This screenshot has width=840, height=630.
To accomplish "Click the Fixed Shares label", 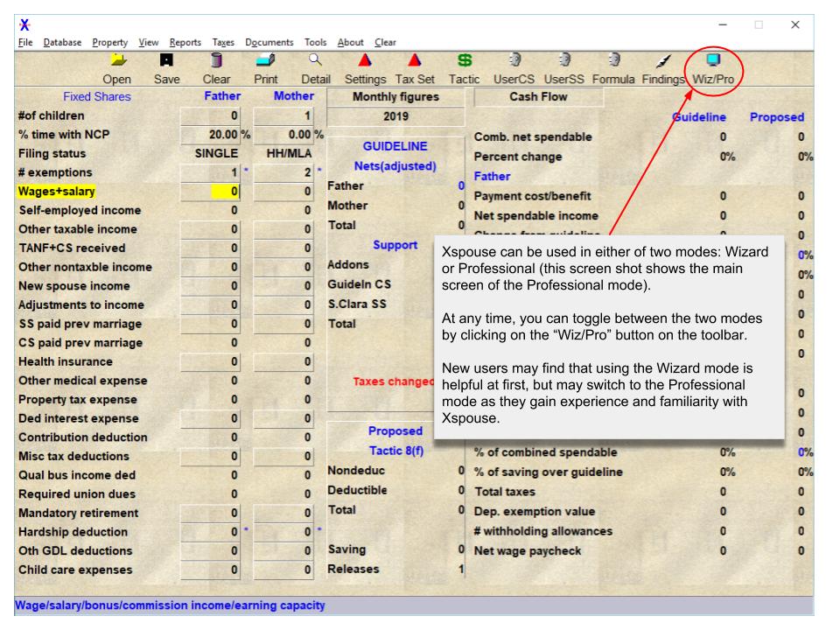I will pyautogui.click(x=97, y=97).
